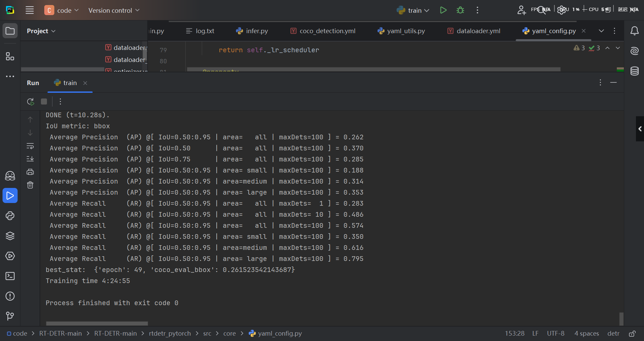Run the train configuration with green play icon
This screenshot has width=644, height=341.
pos(443,10)
